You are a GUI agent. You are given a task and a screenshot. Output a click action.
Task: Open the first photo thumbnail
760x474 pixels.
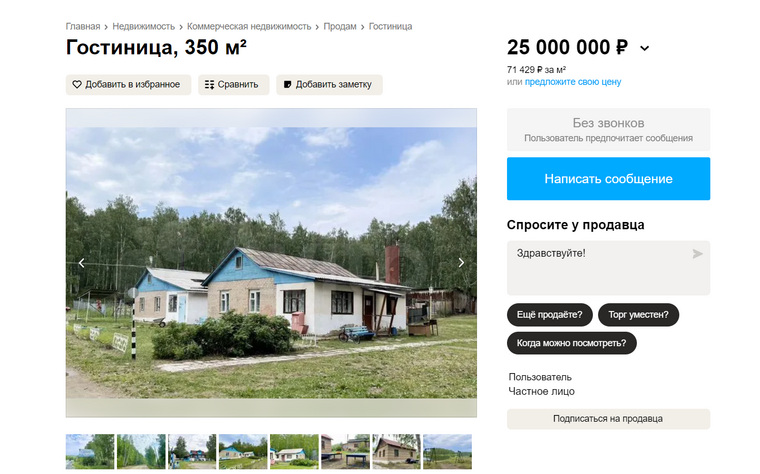point(90,452)
